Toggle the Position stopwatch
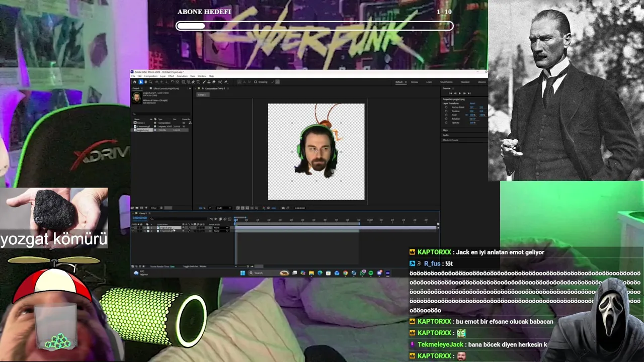 446,111
